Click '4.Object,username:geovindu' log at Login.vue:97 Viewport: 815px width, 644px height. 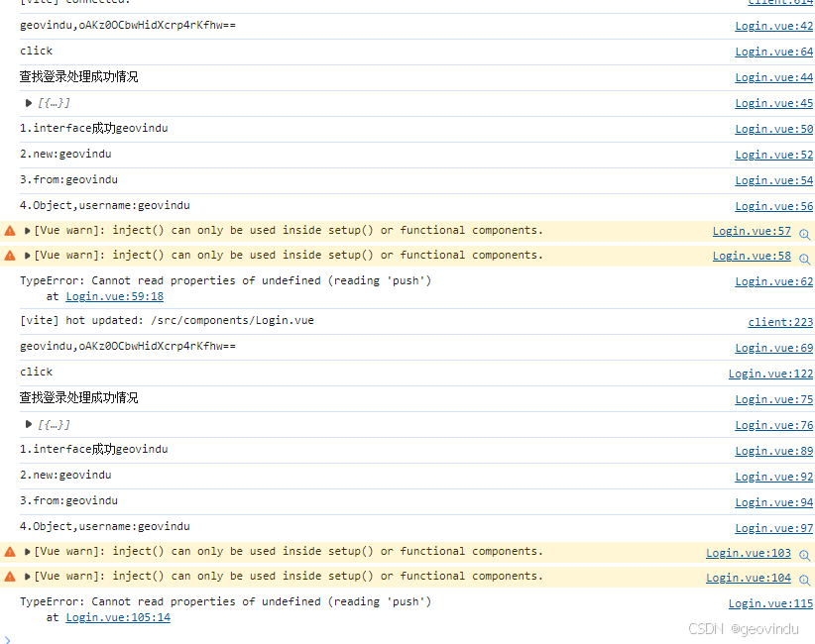tap(104, 527)
